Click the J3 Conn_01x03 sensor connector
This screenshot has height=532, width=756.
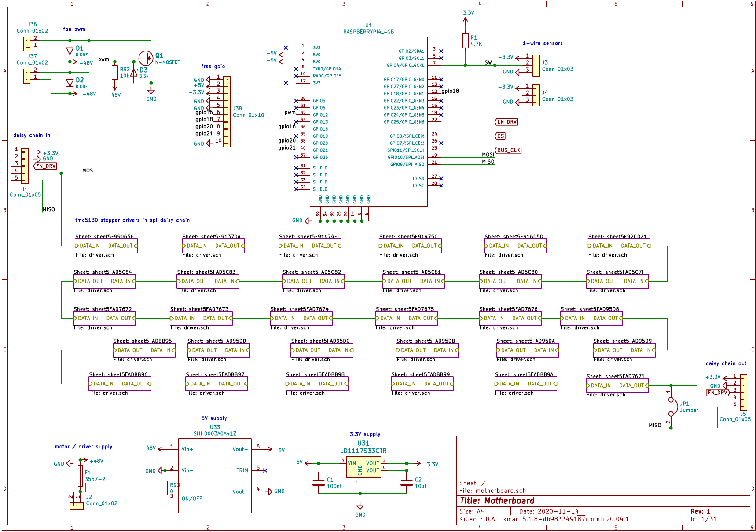(536, 66)
